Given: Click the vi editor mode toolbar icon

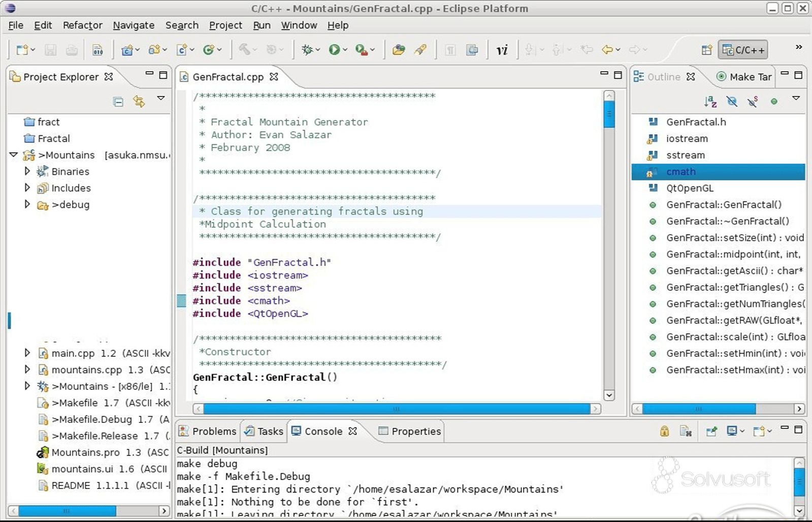Looking at the screenshot, I should tap(502, 50).
